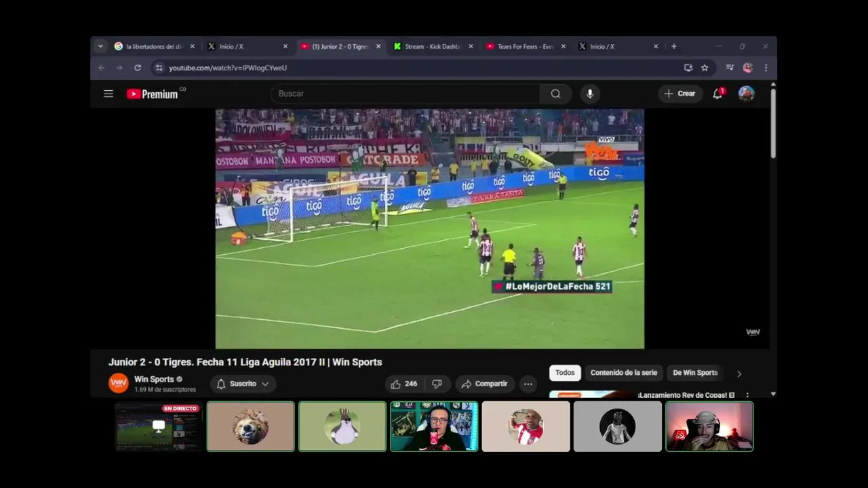This screenshot has width=868, height=488.
Task: Close the Tears For Fears tab
Action: click(x=563, y=46)
